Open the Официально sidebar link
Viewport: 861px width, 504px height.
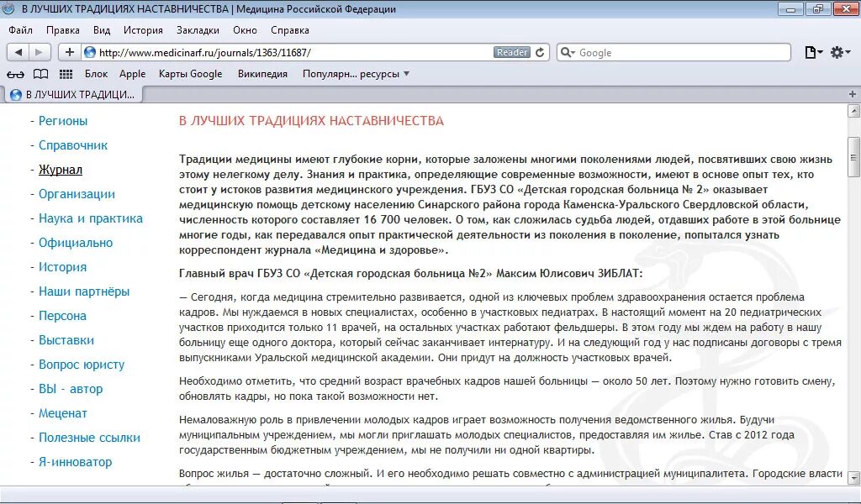76,243
